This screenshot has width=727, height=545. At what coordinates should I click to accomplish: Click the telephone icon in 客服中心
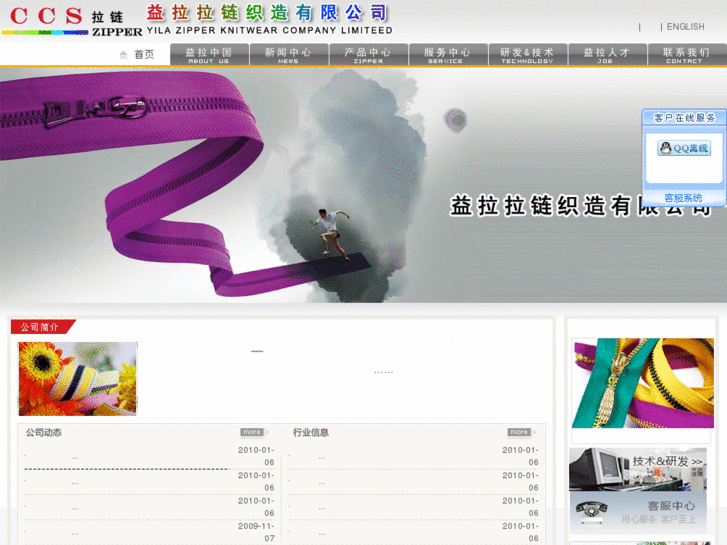pyautogui.click(x=592, y=511)
